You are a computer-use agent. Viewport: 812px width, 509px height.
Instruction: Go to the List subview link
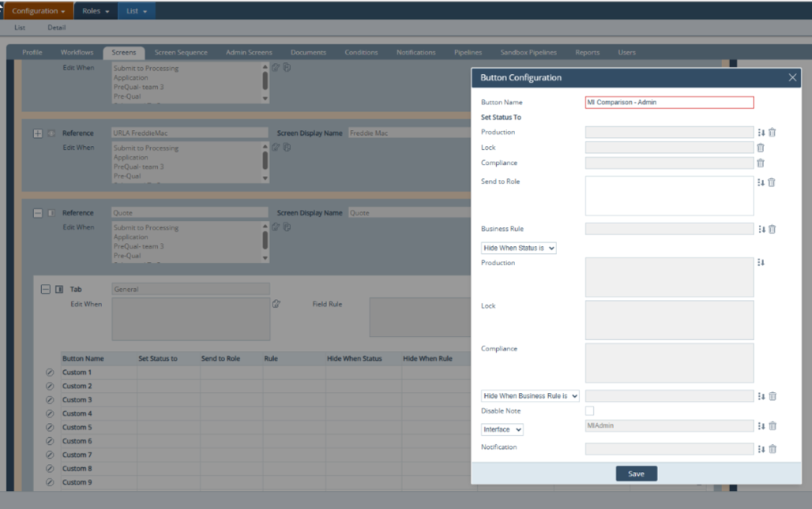(20, 28)
